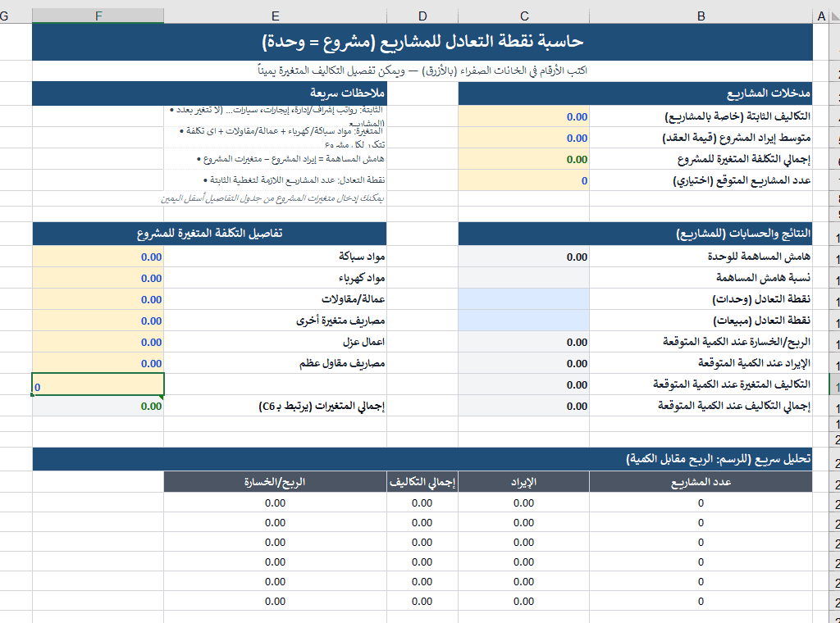This screenshot has height=623, width=840.
Task: Click the 'مدخلات المشاريع' section header
Action: click(x=636, y=93)
